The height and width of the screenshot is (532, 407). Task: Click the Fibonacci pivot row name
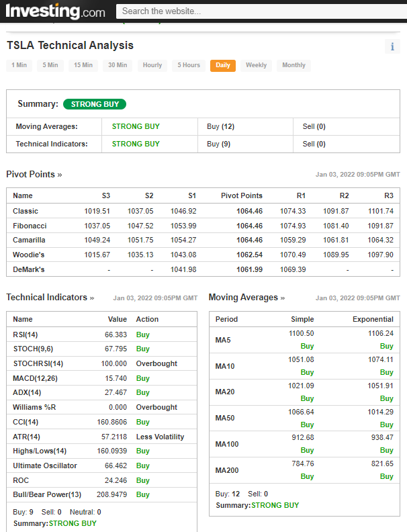coord(30,226)
